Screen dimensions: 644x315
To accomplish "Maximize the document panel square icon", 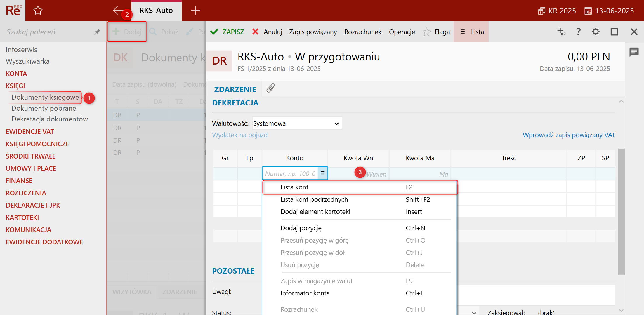I will coord(615,32).
